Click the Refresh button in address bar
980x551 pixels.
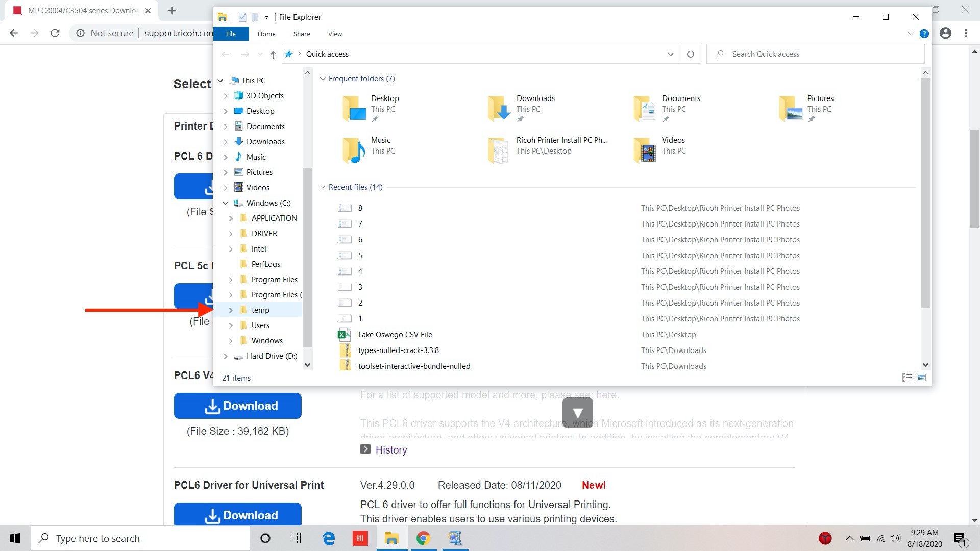coord(690,54)
